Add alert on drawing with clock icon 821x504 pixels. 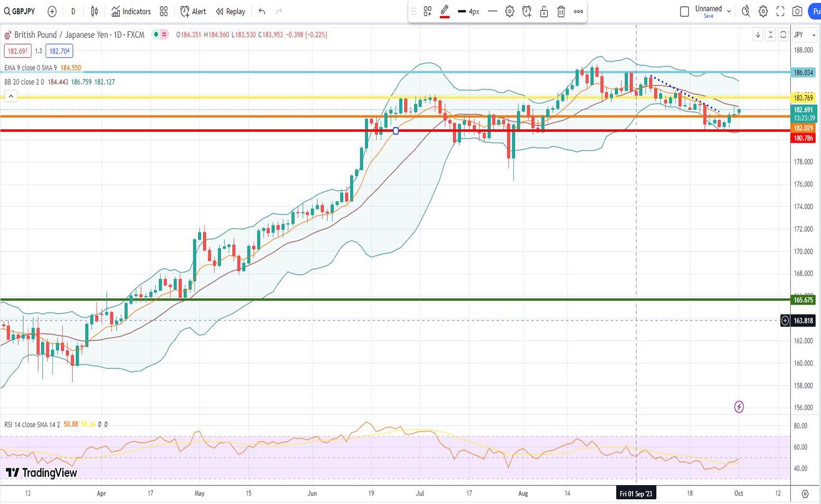coord(526,11)
